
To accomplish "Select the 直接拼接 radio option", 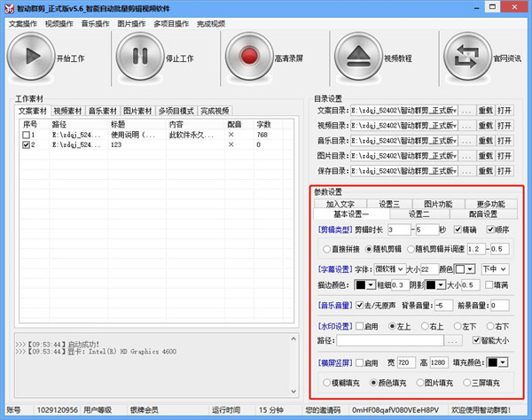I will (327, 249).
